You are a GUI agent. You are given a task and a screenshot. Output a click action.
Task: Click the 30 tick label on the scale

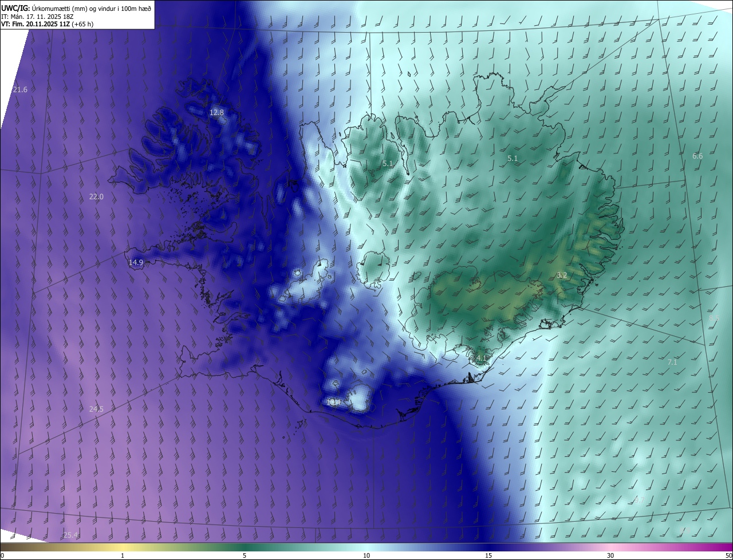610,555
